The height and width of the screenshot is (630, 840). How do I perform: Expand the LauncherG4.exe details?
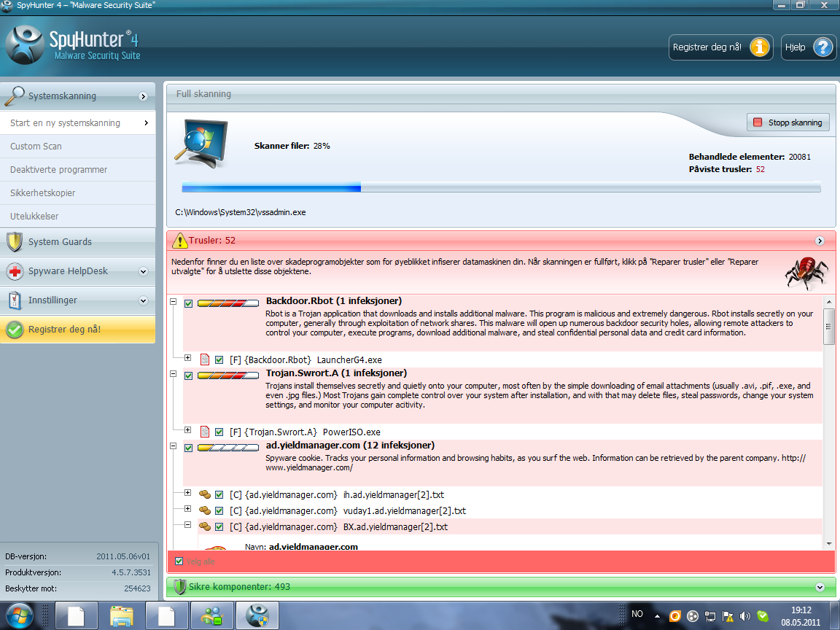click(188, 357)
